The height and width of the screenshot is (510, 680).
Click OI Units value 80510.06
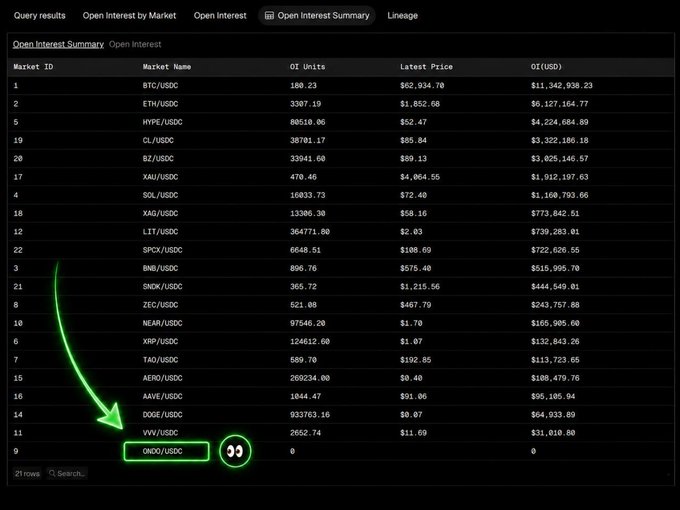307,122
